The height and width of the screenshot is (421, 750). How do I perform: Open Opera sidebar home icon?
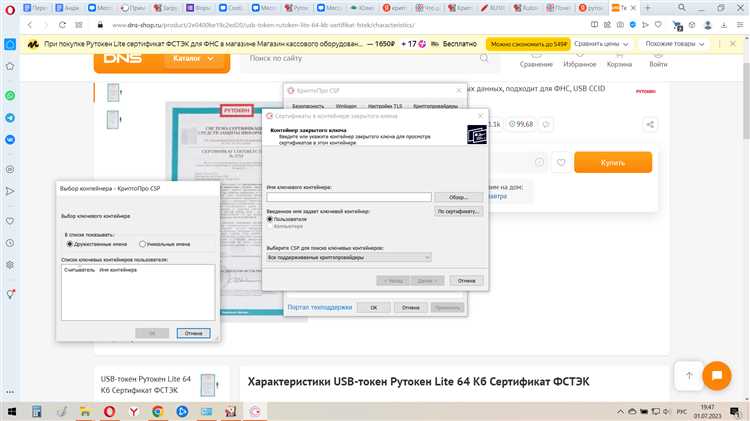click(10, 44)
